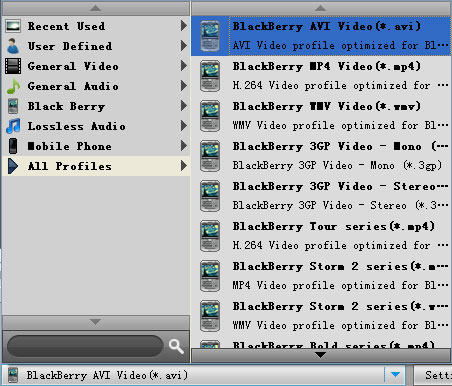
Task: Click the Mobile Phone handset icon
Action: [13, 146]
